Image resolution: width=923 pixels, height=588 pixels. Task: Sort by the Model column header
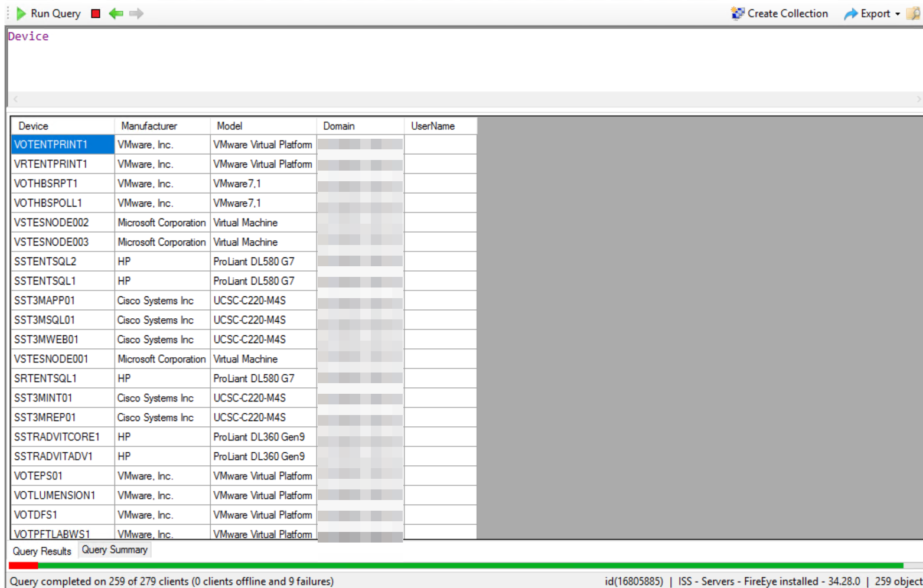coord(263,126)
